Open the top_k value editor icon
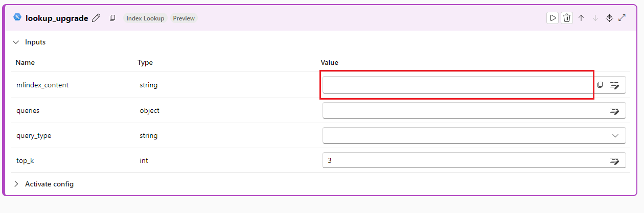 614,160
